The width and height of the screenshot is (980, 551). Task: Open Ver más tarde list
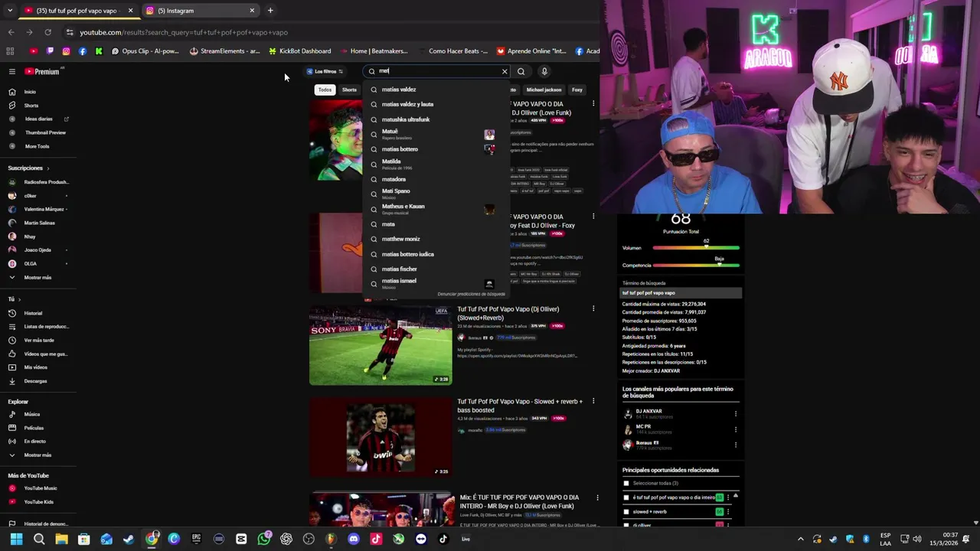click(x=38, y=340)
